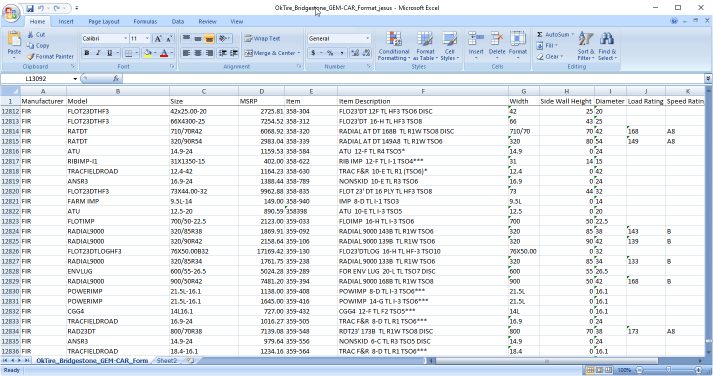Save the workbook from Quick Access toolbar

(30, 8)
